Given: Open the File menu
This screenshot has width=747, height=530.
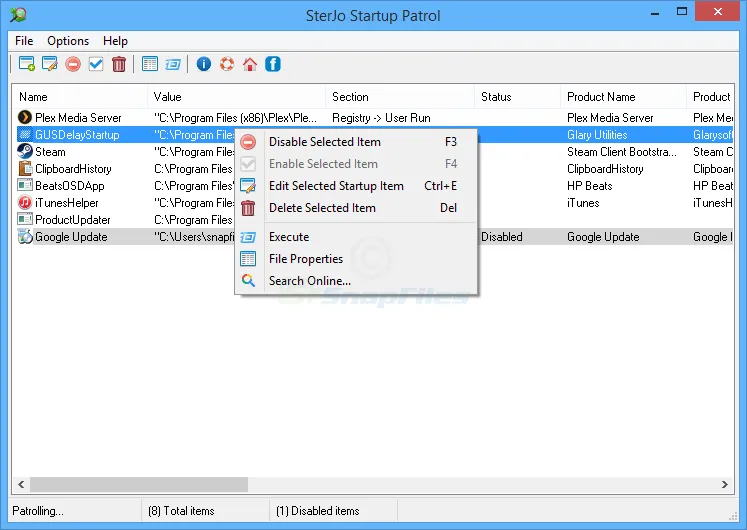Looking at the screenshot, I should tap(24, 41).
